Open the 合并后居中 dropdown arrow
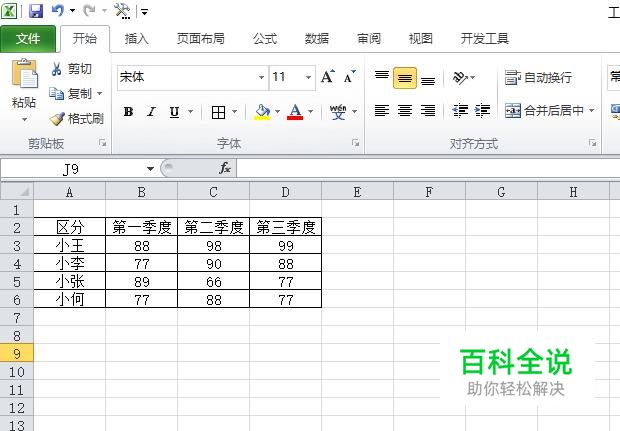620x431 pixels. pos(592,110)
